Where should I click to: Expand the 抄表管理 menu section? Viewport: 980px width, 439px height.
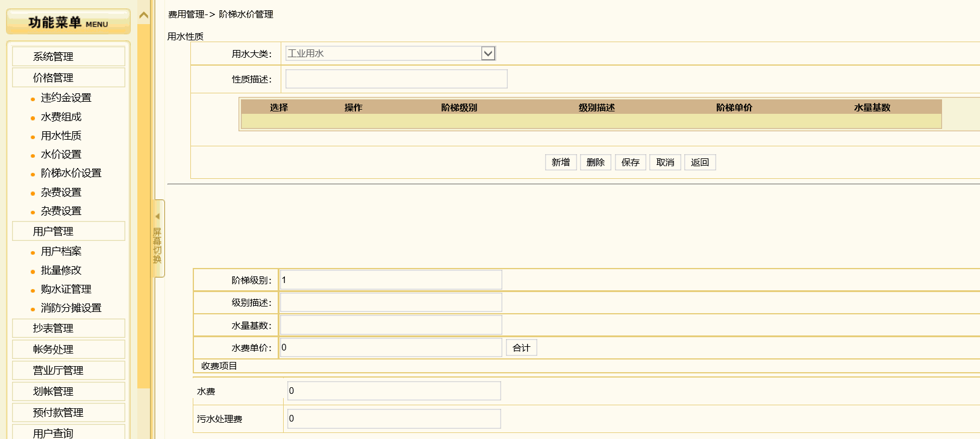coord(68,328)
